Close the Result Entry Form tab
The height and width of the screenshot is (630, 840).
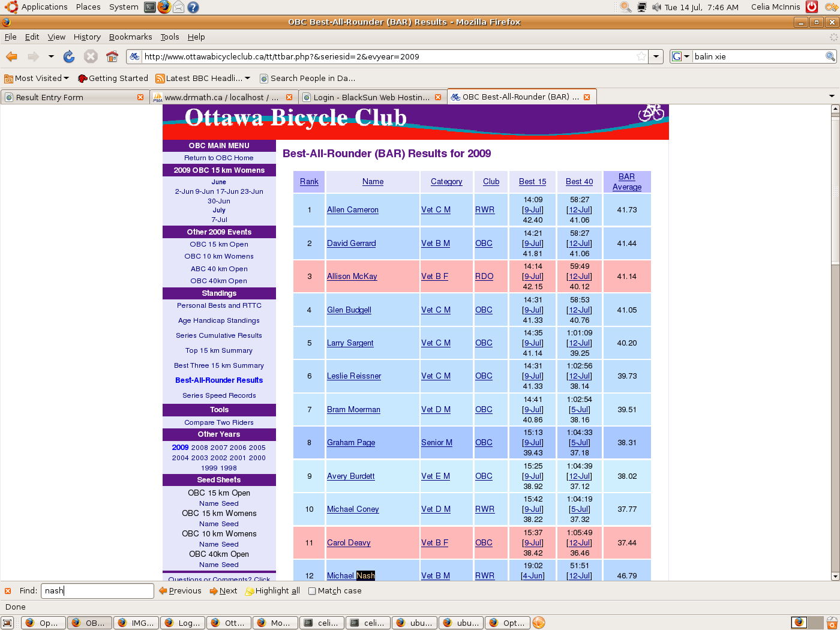[x=140, y=97]
